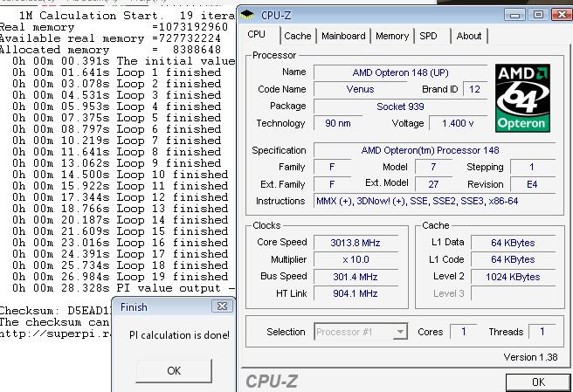573x392 pixels.
Task: Click the Allocated memory line in Super PI
Action: click(x=110, y=50)
